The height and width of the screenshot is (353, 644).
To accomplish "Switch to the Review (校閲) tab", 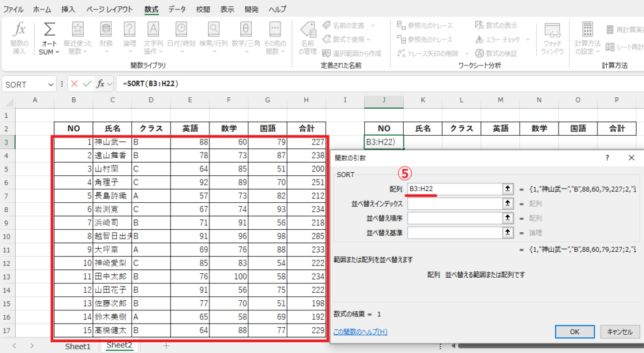I will pos(203,9).
